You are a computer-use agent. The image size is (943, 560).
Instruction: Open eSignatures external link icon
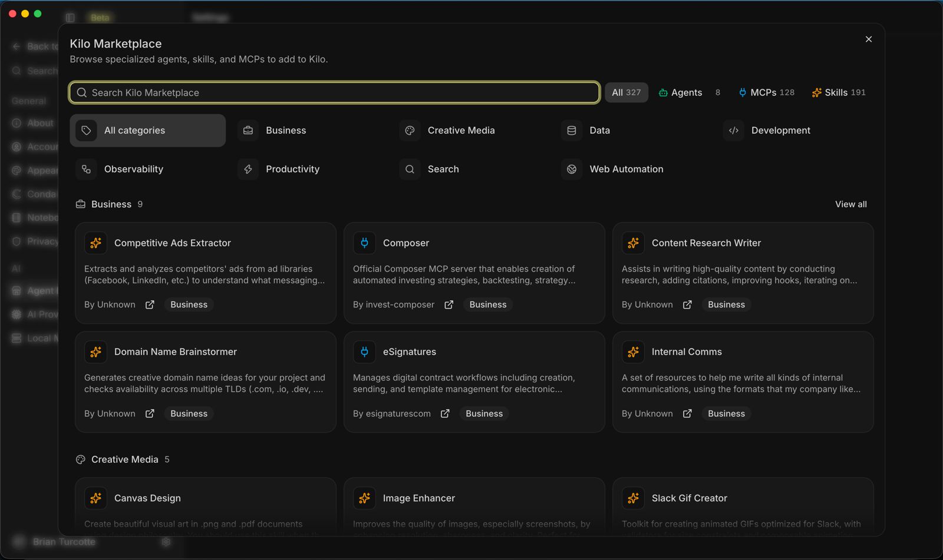(445, 413)
